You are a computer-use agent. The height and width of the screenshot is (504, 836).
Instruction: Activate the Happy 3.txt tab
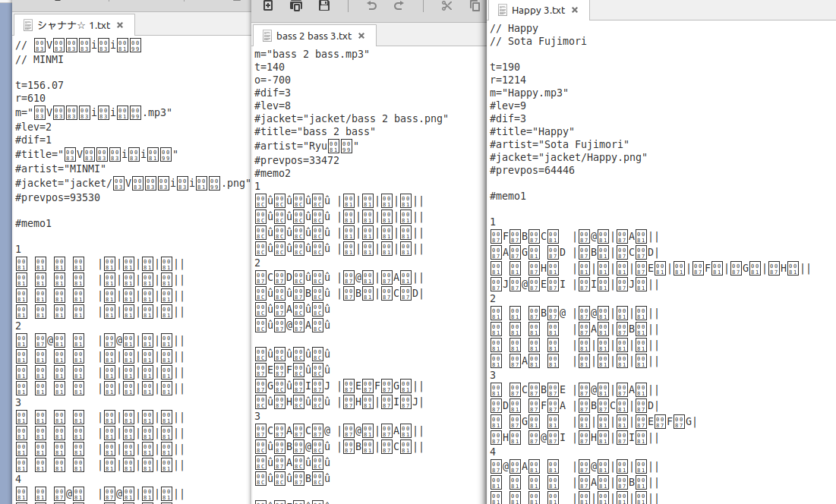click(538, 11)
